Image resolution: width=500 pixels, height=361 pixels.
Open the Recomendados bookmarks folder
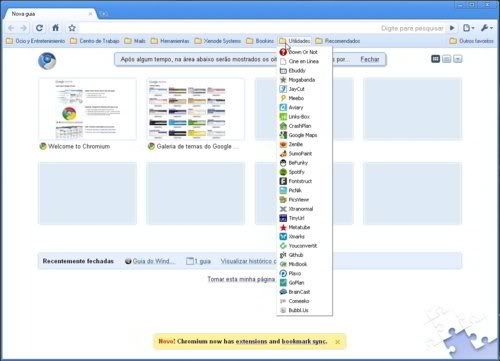click(338, 41)
